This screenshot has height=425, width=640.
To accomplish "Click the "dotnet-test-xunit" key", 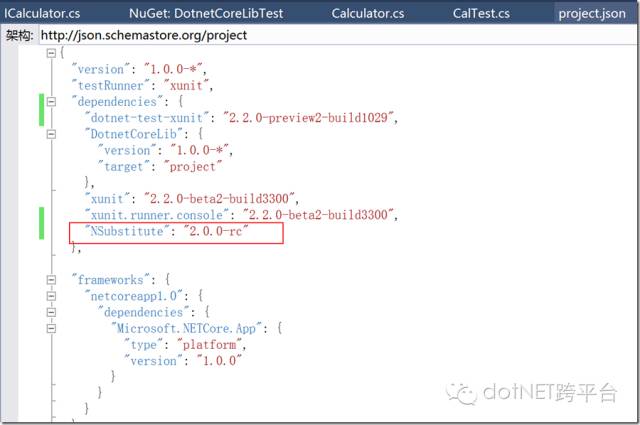I will tap(147, 118).
